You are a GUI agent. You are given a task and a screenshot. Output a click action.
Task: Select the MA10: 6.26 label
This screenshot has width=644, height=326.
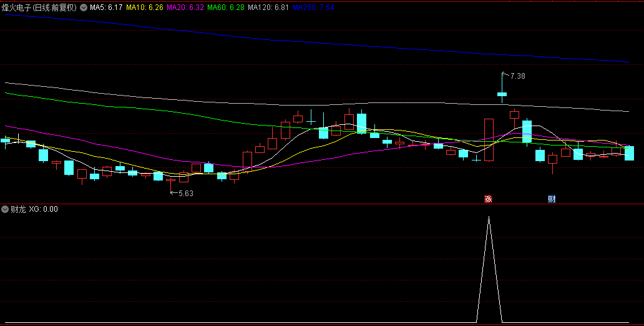144,7
